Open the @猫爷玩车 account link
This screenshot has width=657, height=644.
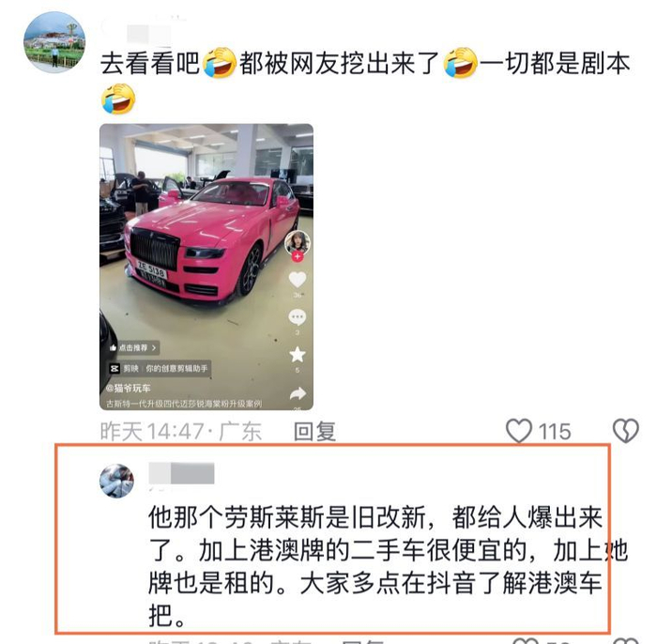129,388
